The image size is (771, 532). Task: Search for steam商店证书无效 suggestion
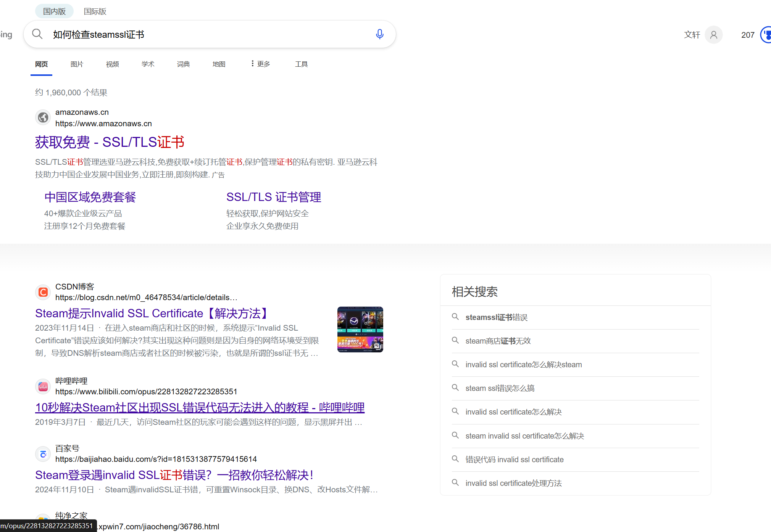pyautogui.click(x=498, y=341)
